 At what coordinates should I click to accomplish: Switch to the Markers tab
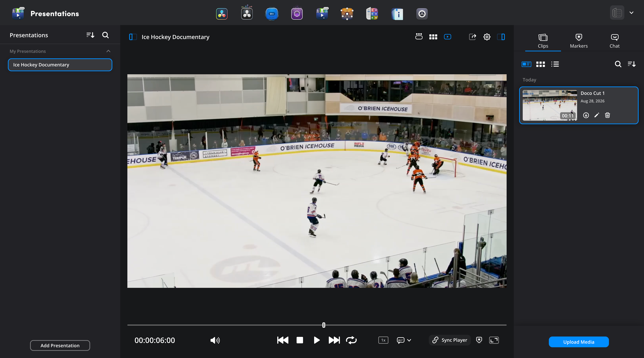pos(579,41)
